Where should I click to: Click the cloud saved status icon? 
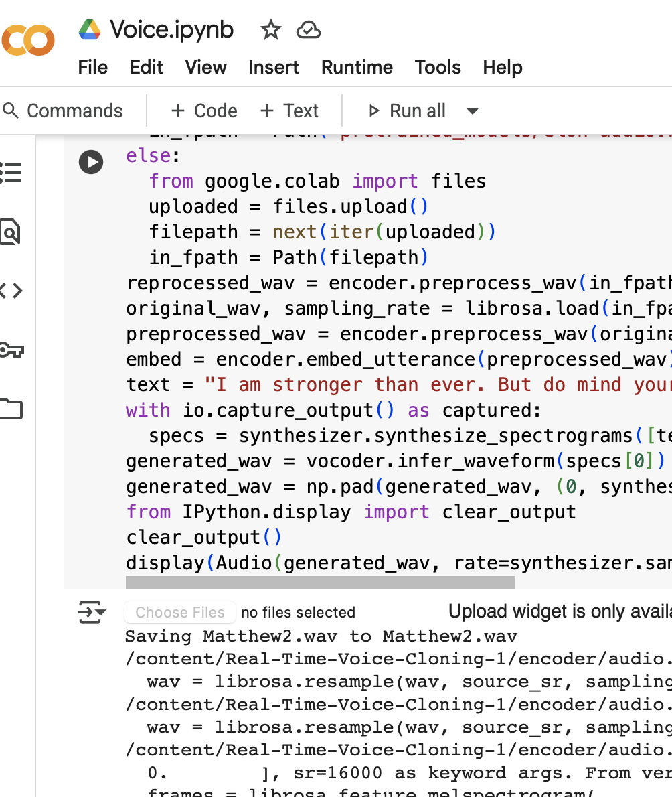point(309,30)
